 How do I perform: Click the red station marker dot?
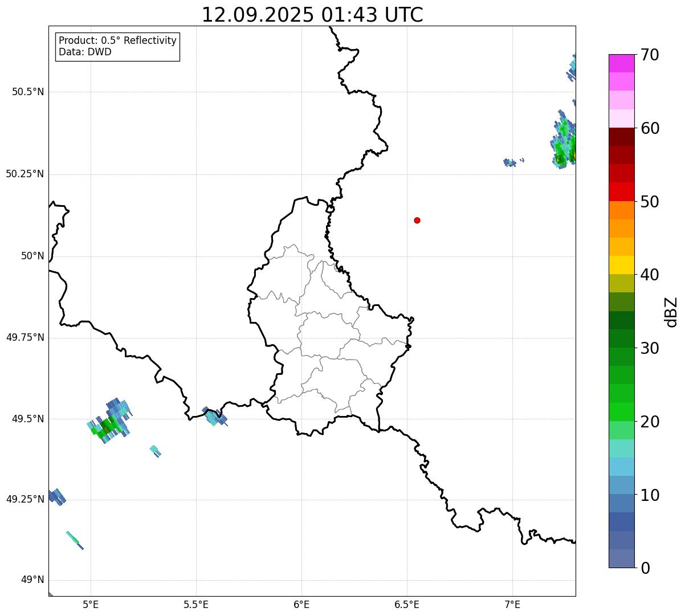coord(417,220)
